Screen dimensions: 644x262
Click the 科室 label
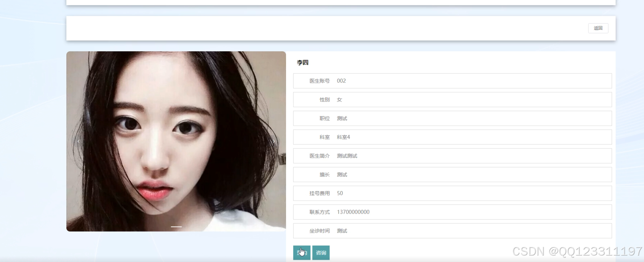tap(325, 137)
